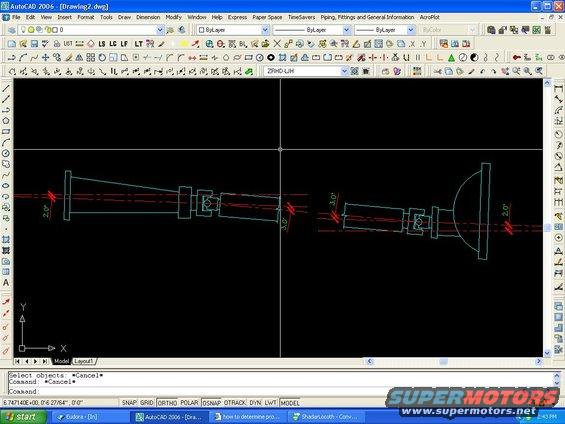565x424 pixels.
Task: Click the Save icon in the toolbar
Action: pyautogui.click(x=34, y=44)
